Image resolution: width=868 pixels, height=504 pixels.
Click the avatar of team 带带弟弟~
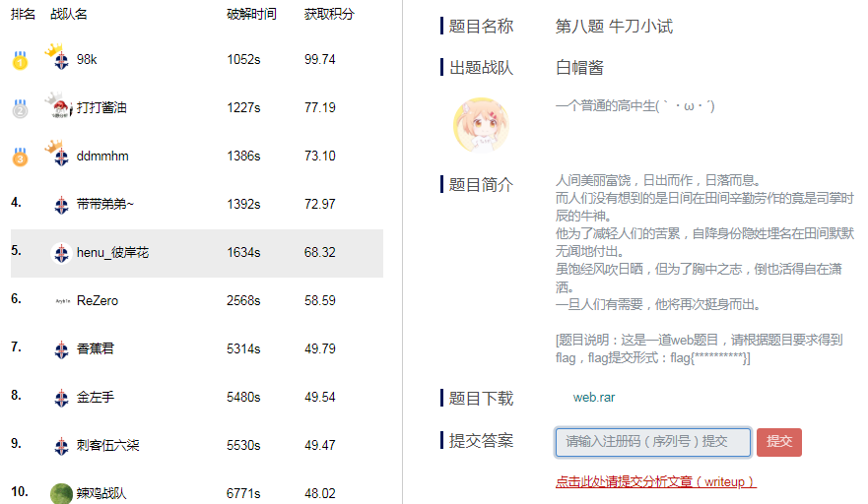click(x=61, y=206)
